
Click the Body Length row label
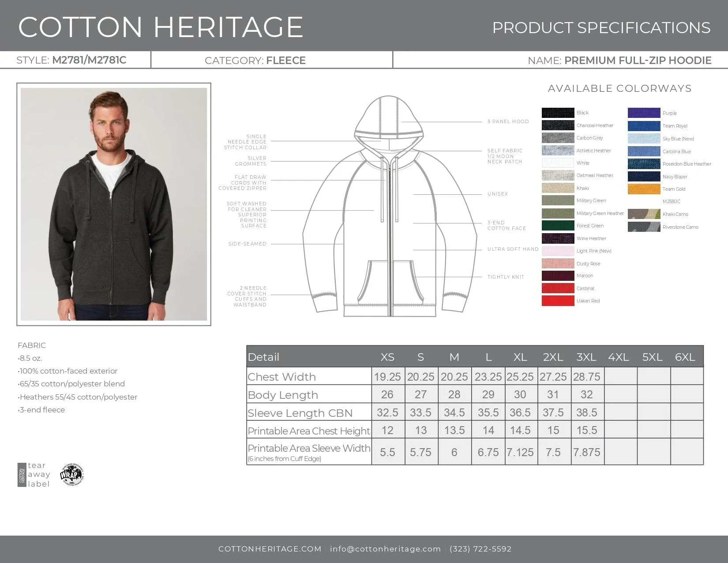(283, 395)
